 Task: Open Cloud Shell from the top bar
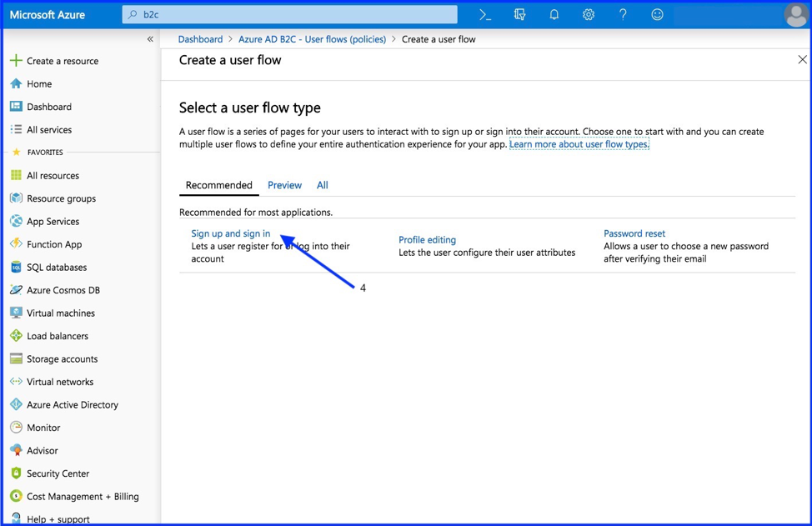[x=484, y=14]
